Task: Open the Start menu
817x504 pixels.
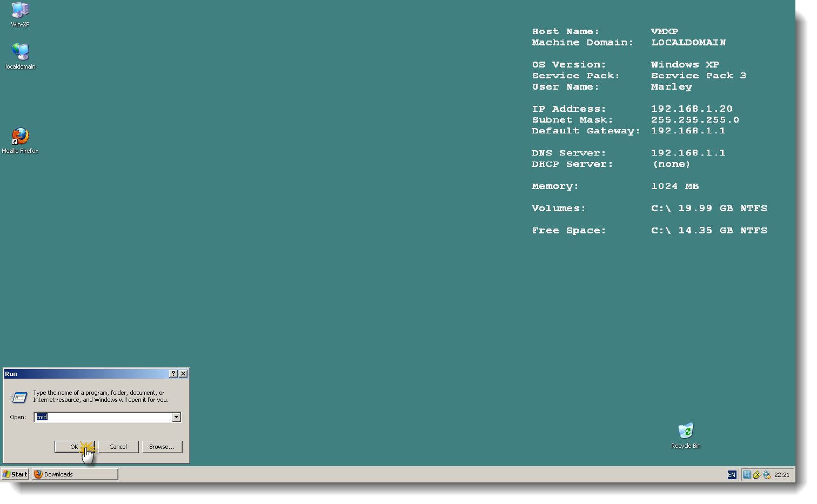Action: click(15, 474)
